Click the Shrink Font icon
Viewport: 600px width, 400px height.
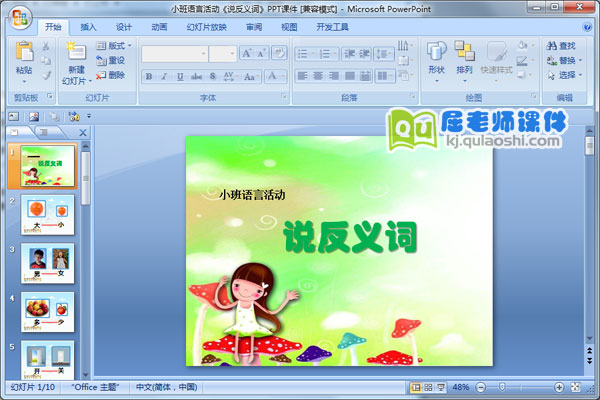[261, 54]
